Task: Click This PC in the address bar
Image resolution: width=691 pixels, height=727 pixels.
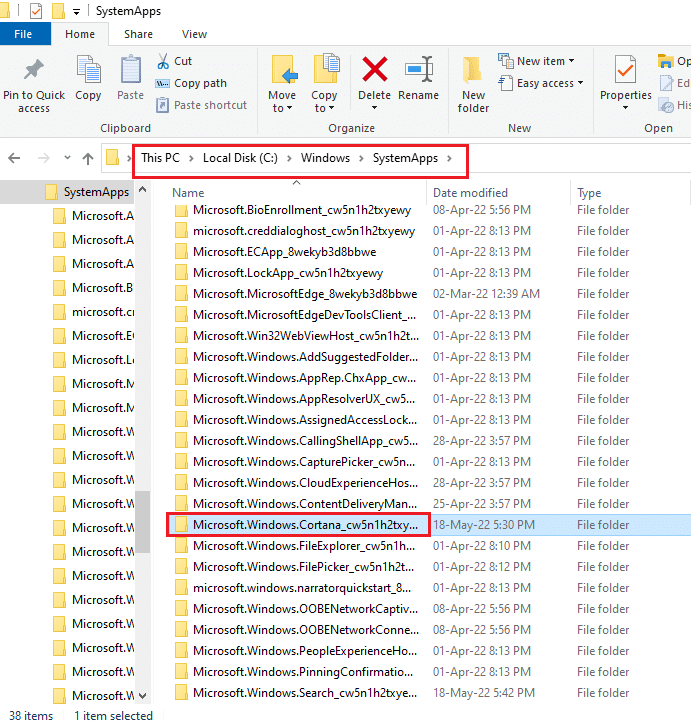Action: pyautogui.click(x=160, y=158)
